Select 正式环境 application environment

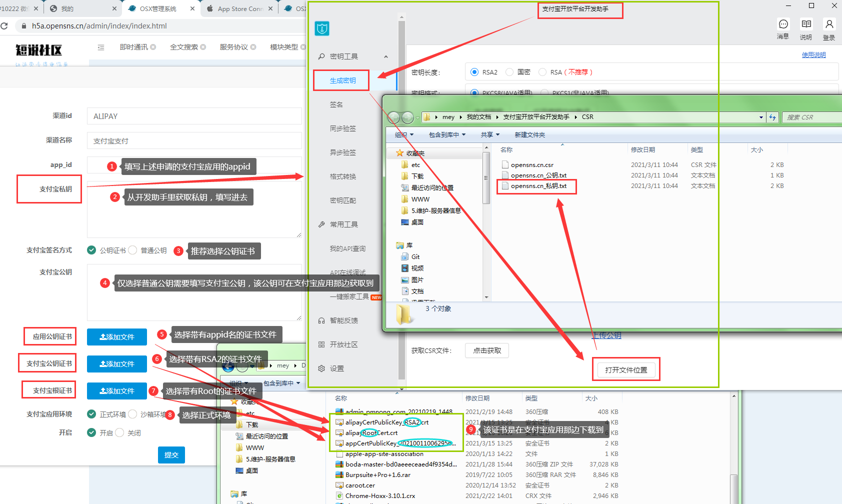pos(91,414)
